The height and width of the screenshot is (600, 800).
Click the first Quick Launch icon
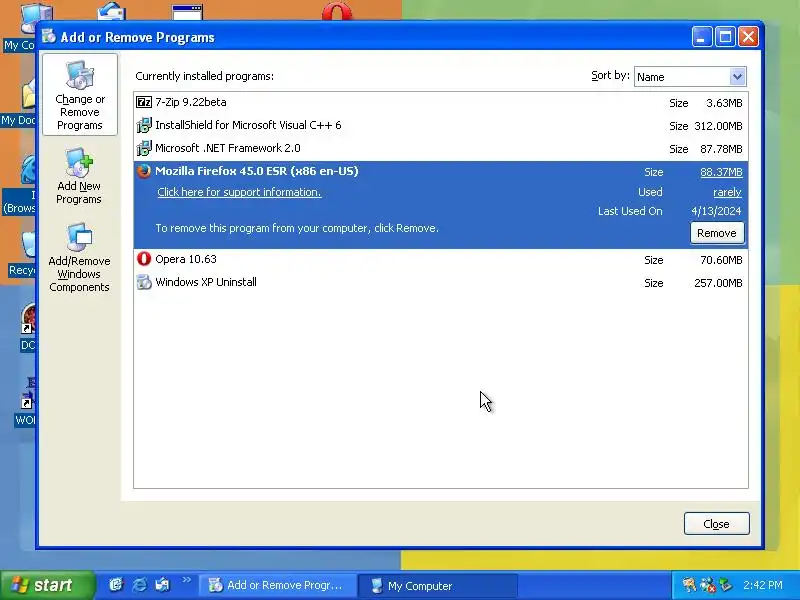[116, 584]
